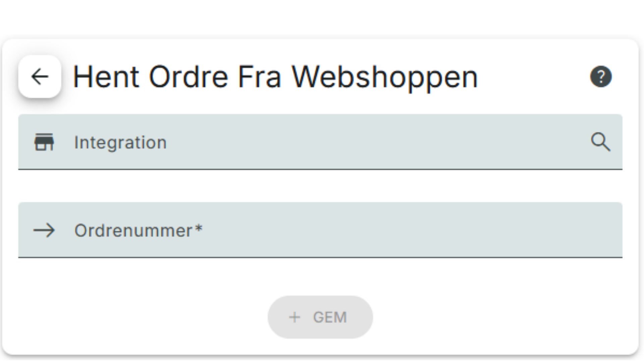Click the back arrow button

(40, 77)
